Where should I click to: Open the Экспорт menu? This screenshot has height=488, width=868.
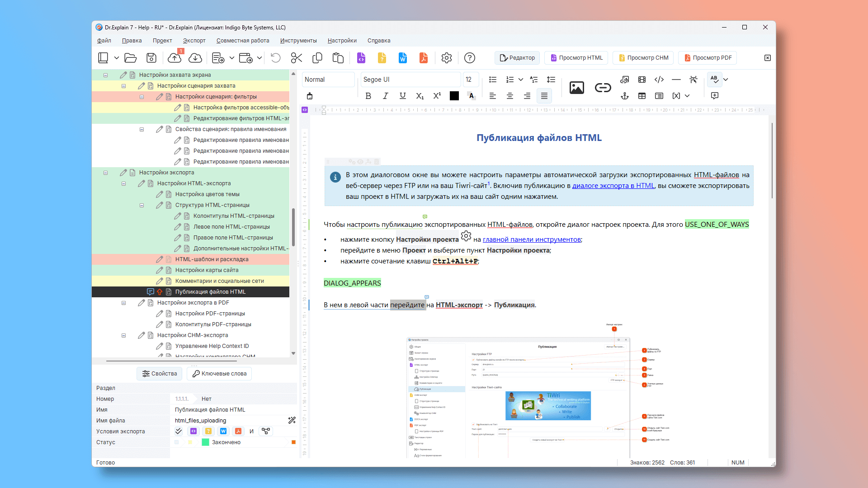coord(194,41)
